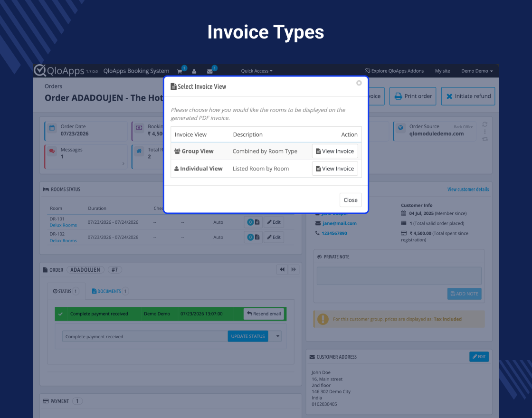Open the shopping cart notifications icon
Screen dimensions: 532x418
[x=180, y=71]
